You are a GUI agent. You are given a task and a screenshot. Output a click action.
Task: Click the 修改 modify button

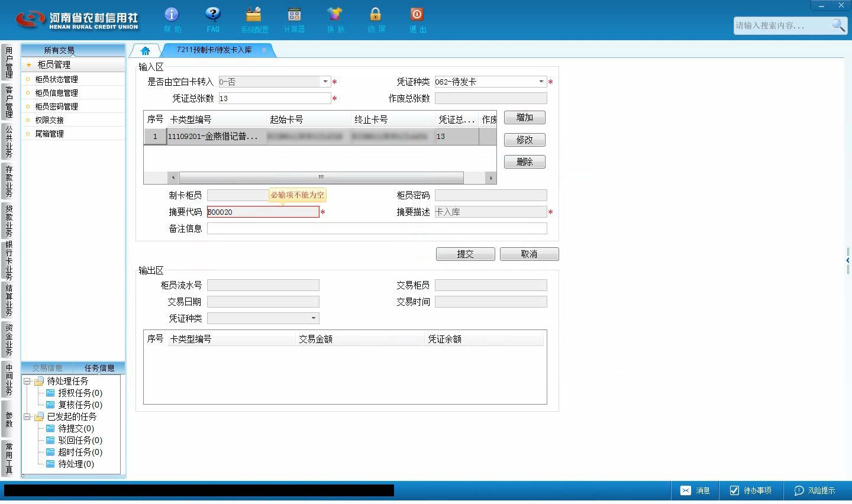point(525,140)
